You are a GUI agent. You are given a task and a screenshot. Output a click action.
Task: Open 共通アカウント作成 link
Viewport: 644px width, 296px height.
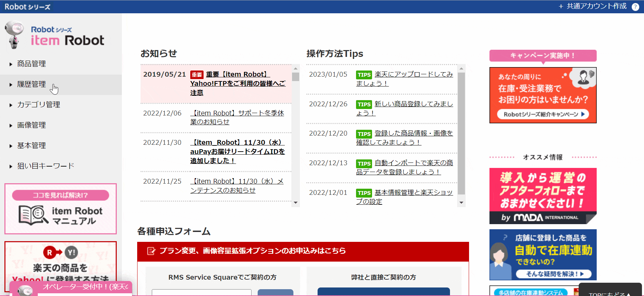(593, 6)
